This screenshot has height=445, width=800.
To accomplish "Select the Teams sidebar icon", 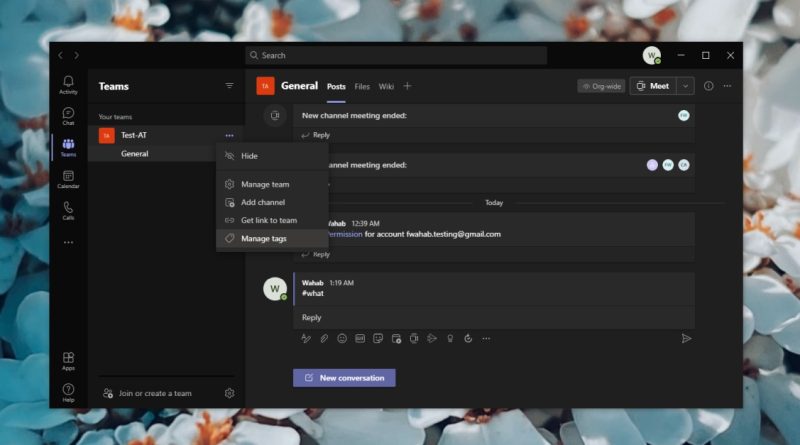I will (x=68, y=147).
